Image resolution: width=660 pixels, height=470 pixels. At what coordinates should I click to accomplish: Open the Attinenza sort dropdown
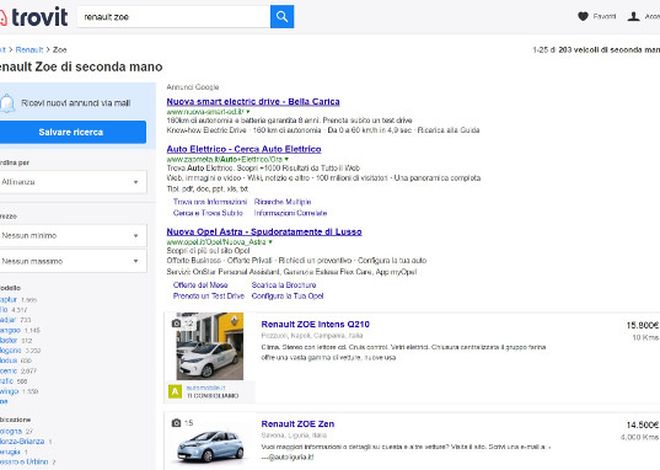(72, 182)
